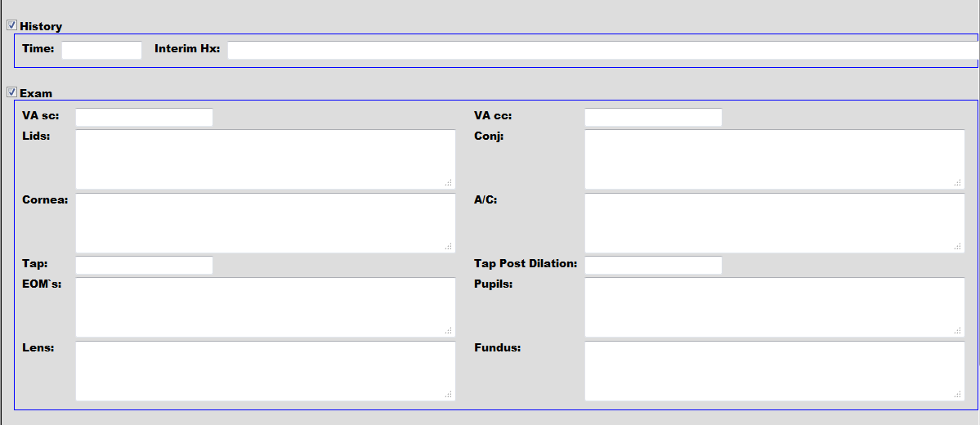
Task: Click the Lens text area
Action: pos(265,370)
